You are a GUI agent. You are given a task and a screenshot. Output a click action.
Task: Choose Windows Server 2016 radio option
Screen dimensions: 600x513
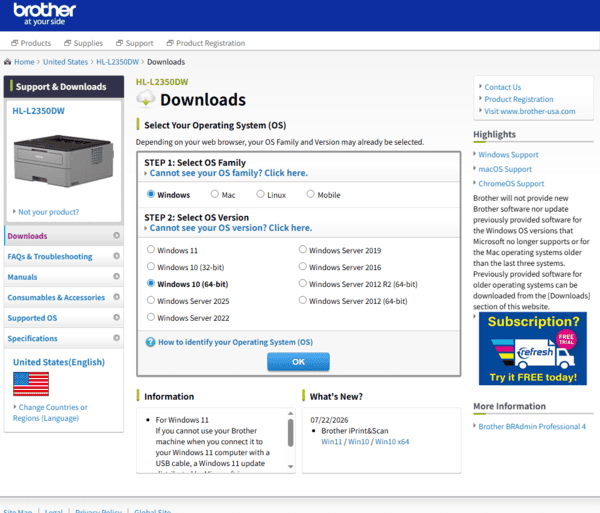[303, 267]
